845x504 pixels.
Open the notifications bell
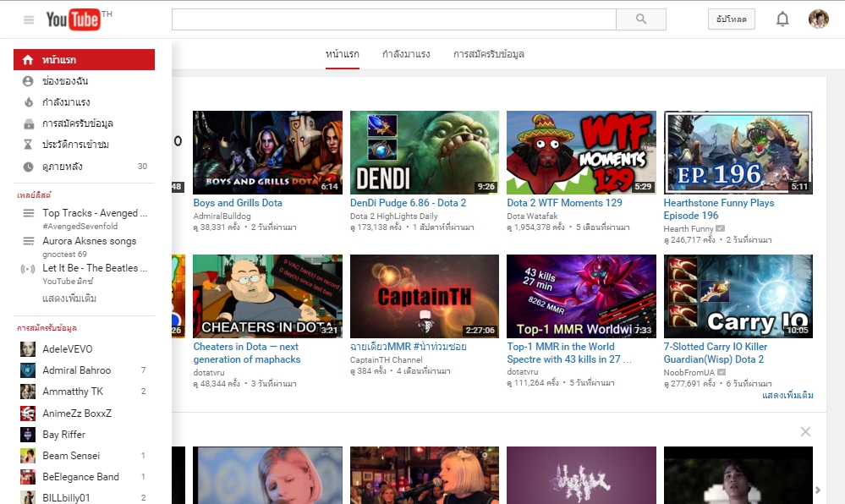(x=782, y=19)
